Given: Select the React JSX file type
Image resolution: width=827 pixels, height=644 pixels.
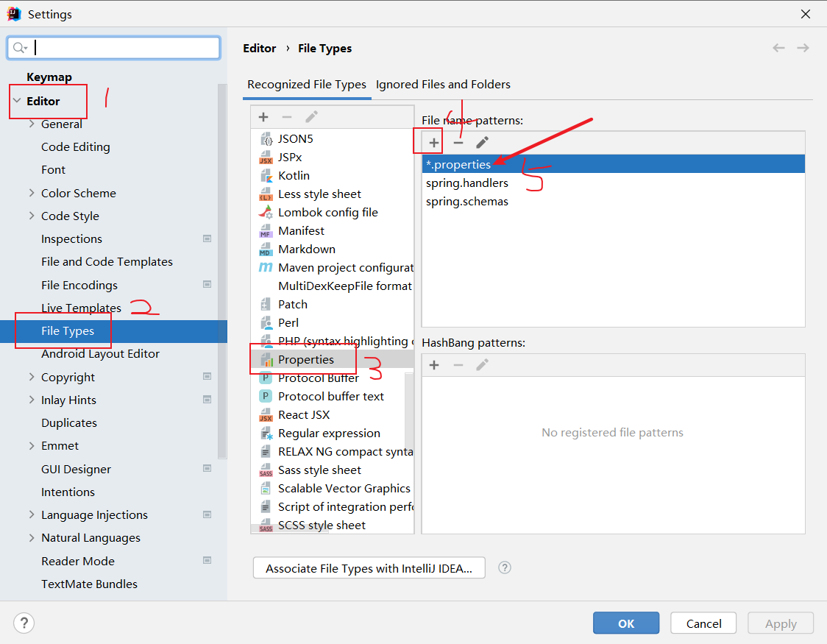Looking at the screenshot, I should coord(333,414).
